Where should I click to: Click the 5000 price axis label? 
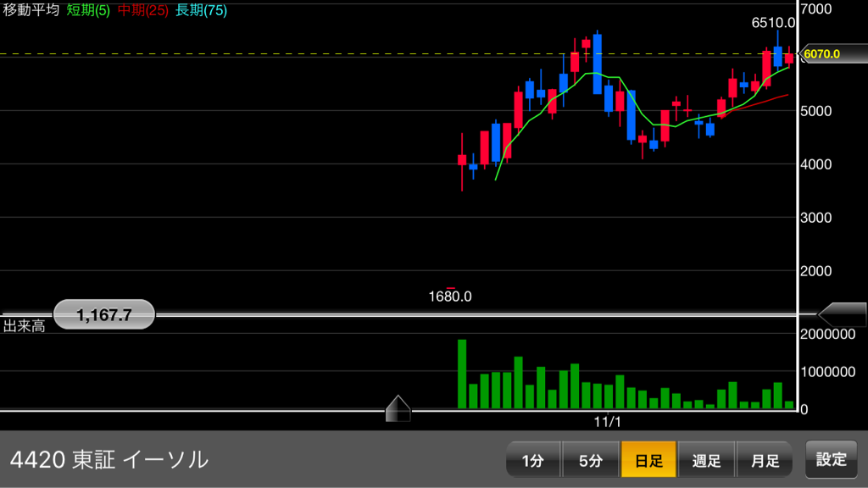coord(816,111)
